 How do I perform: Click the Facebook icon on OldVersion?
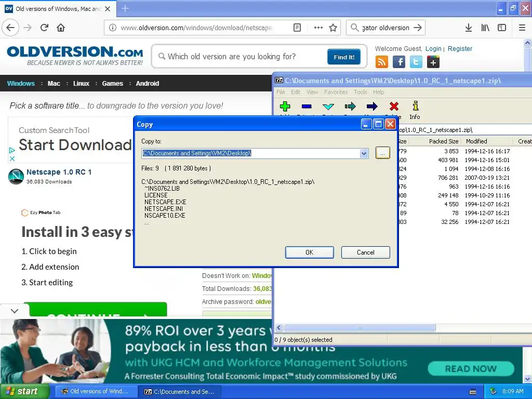pos(399,62)
